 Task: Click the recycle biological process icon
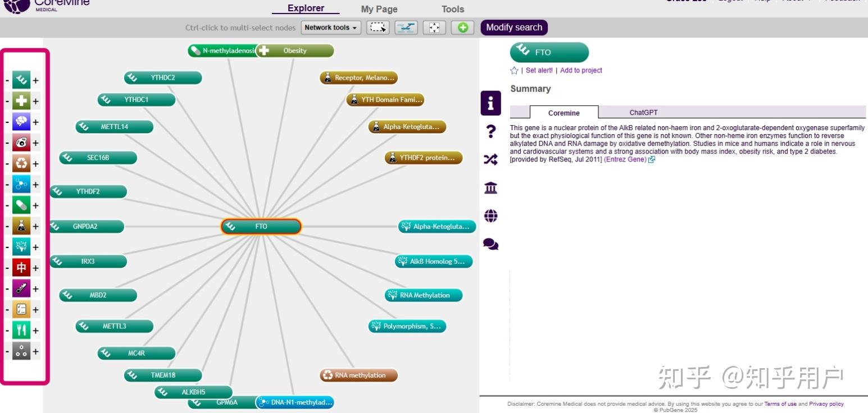(x=21, y=163)
